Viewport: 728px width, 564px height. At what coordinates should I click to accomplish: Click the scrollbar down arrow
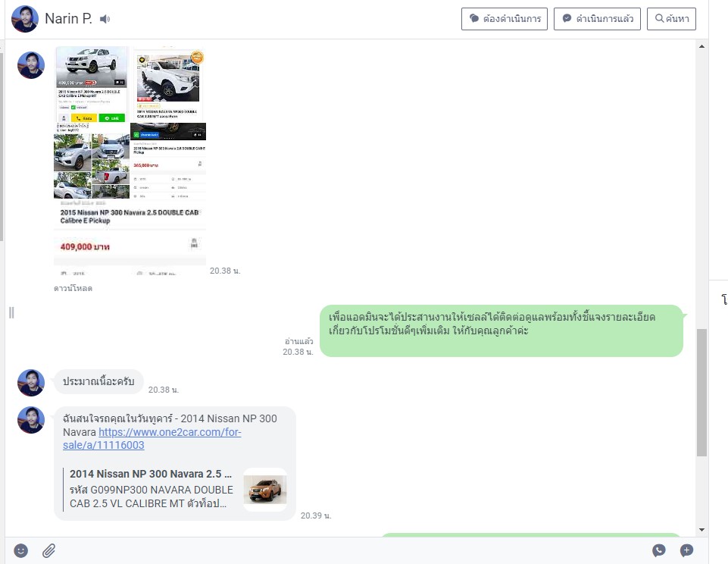701,530
